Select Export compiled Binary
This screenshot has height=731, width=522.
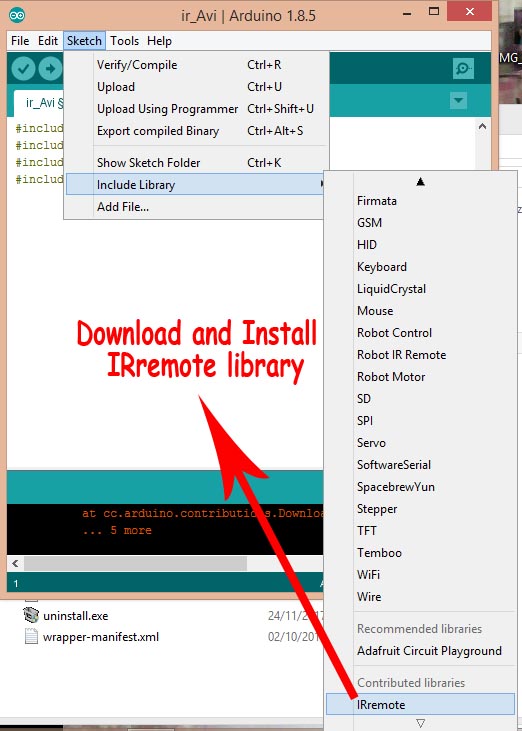coord(196,131)
